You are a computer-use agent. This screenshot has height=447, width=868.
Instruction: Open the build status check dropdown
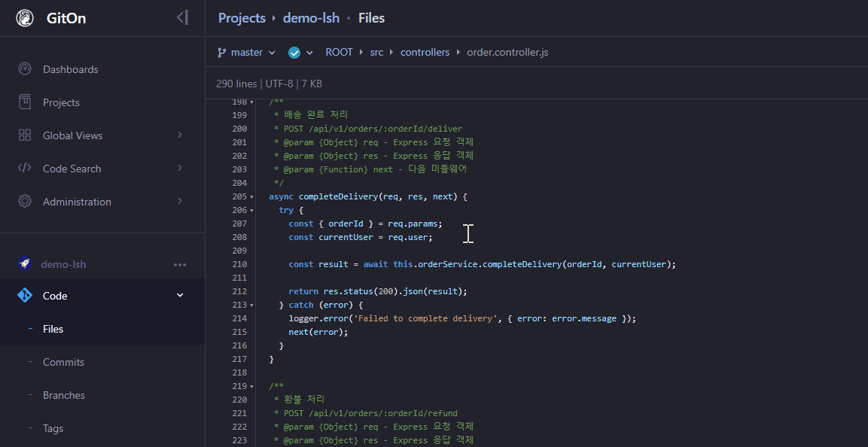[301, 53]
